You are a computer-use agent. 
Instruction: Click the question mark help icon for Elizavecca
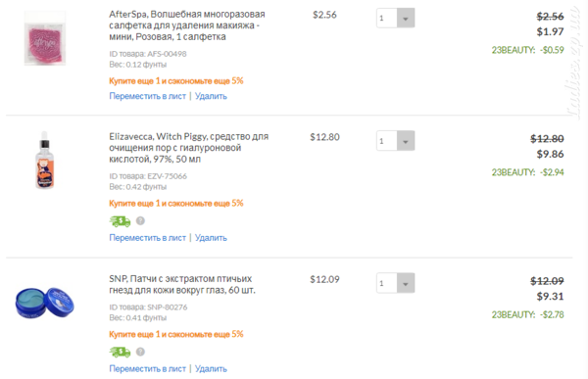coord(140,220)
